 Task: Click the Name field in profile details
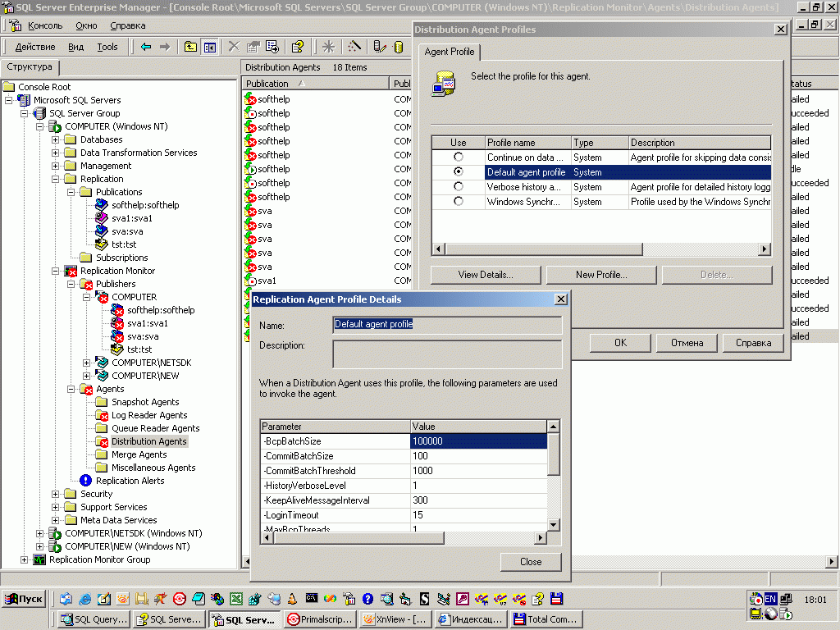pos(447,325)
